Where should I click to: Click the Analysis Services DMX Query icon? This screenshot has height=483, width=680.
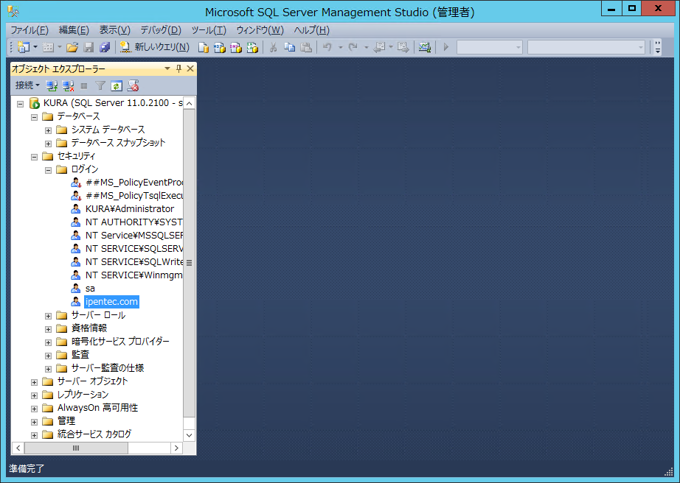(x=236, y=47)
